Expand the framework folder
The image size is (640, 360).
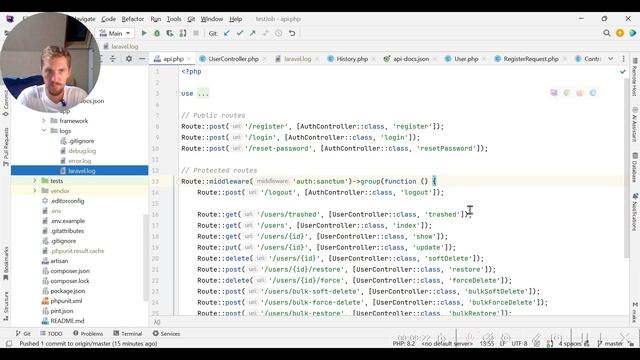tap(44, 121)
